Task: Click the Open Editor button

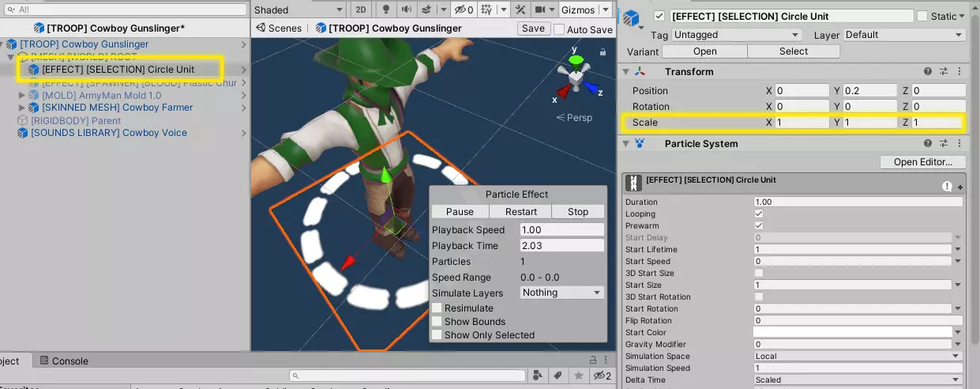Action: click(922, 162)
